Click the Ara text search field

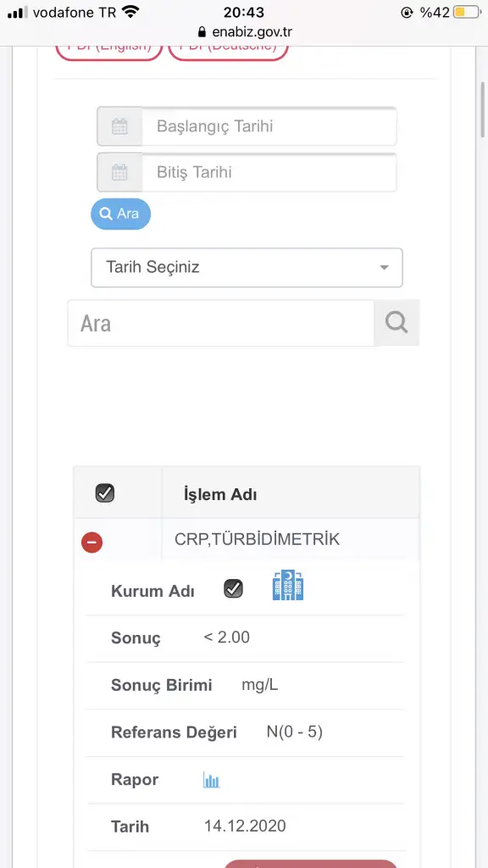[221, 323]
